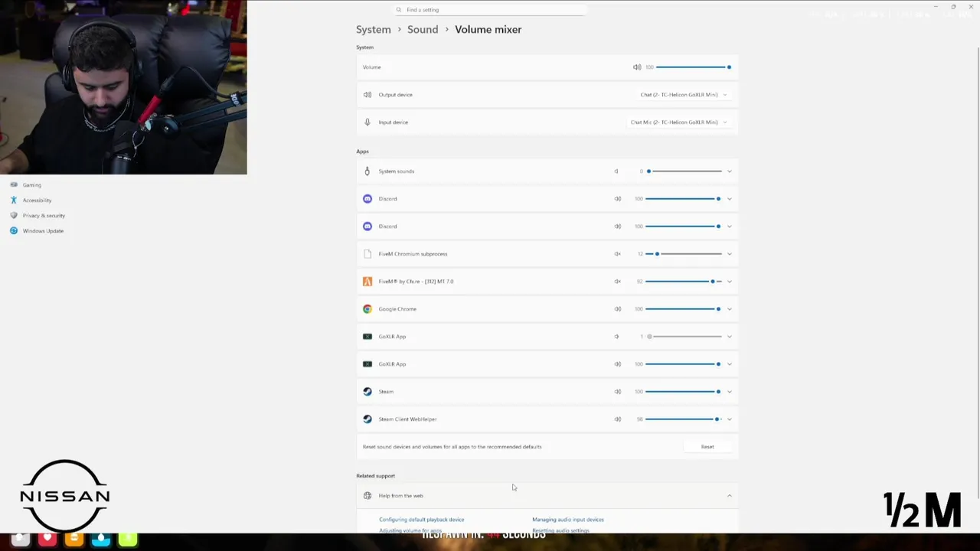Screen dimensions: 980x551
Task: Click the orange FiveM by Cfx.re icon
Action: pyautogui.click(x=367, y=282)
